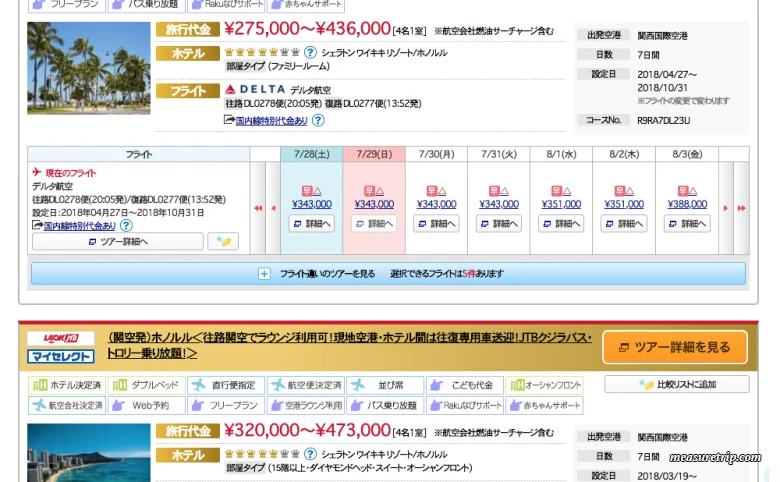Open 詳細へ for 8/2(木)

click(624, 224)
